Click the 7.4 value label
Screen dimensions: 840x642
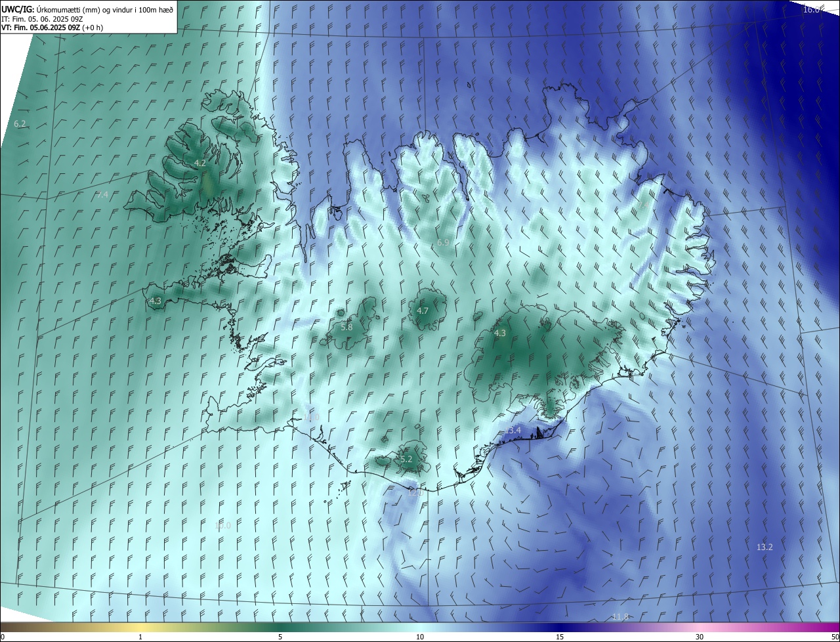tap(102, 195)
